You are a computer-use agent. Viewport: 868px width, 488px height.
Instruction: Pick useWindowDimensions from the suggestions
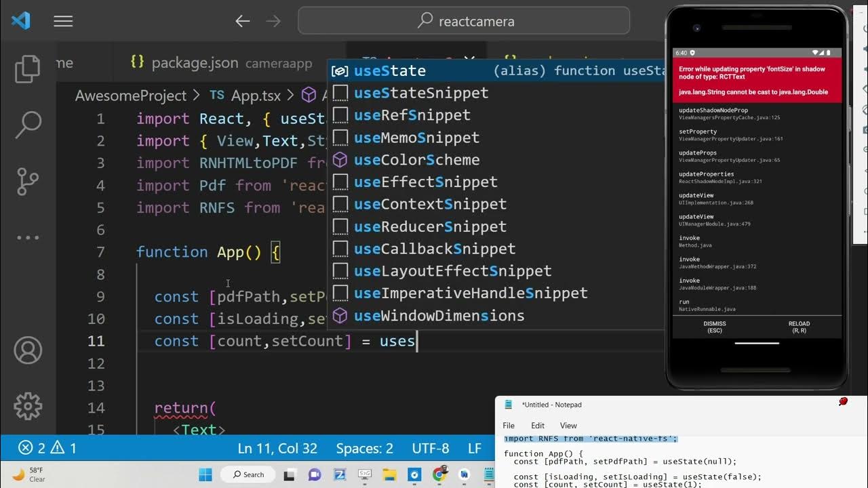pyautogui.click(x=439, y=316)
